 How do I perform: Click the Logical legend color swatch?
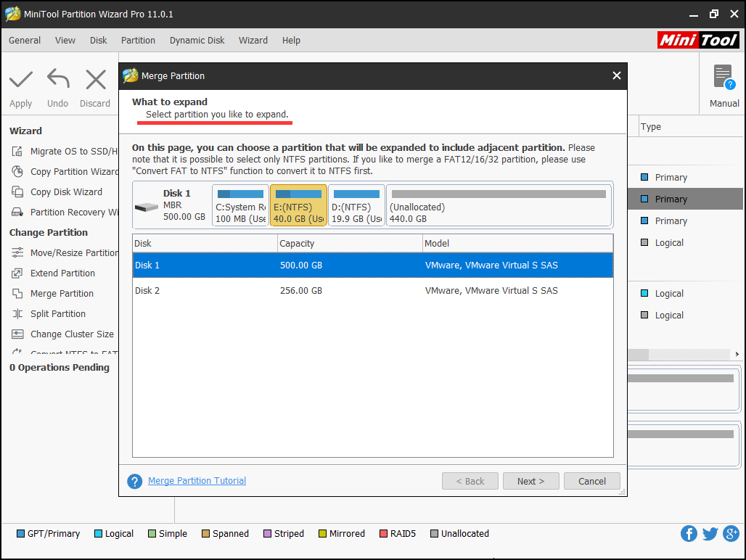point(99,533)
